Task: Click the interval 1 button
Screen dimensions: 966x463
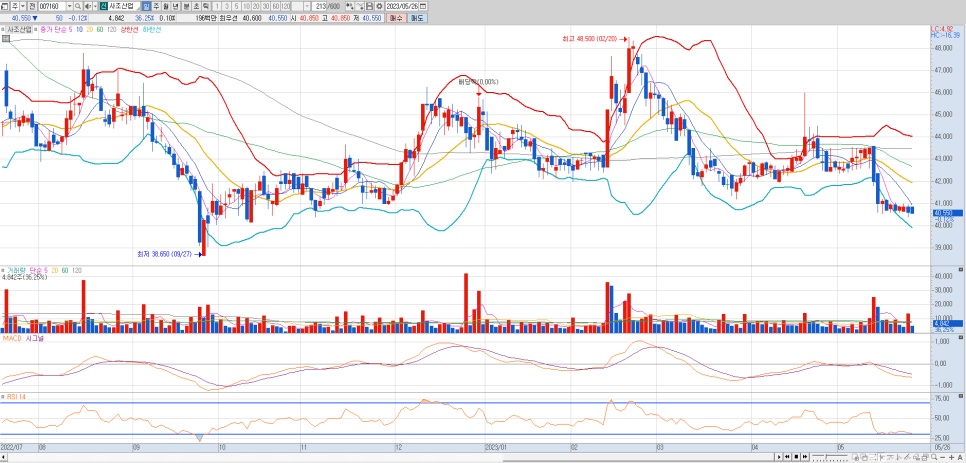Action: [x=217, y=6]
